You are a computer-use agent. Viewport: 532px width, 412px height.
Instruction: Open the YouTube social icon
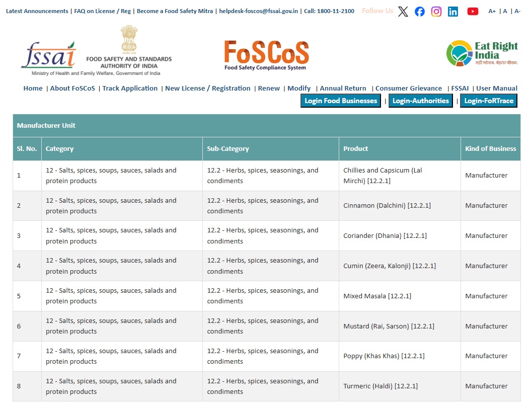(473, 12)
